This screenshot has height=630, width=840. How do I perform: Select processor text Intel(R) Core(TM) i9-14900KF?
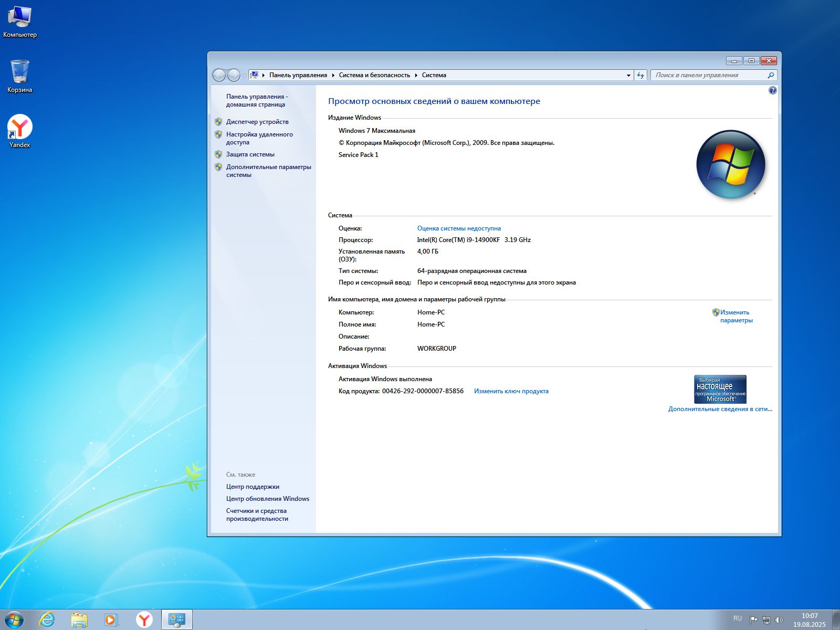coord(458,240)
